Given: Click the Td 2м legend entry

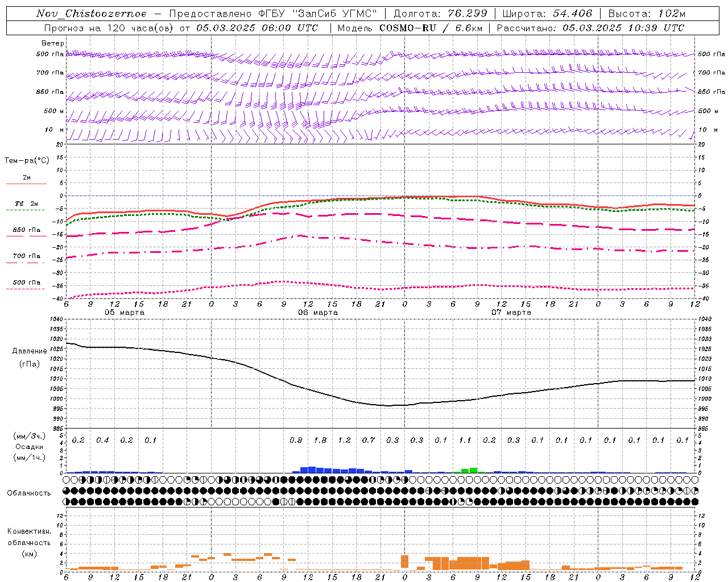Looking at the screenshot, I should coord(27,203).
